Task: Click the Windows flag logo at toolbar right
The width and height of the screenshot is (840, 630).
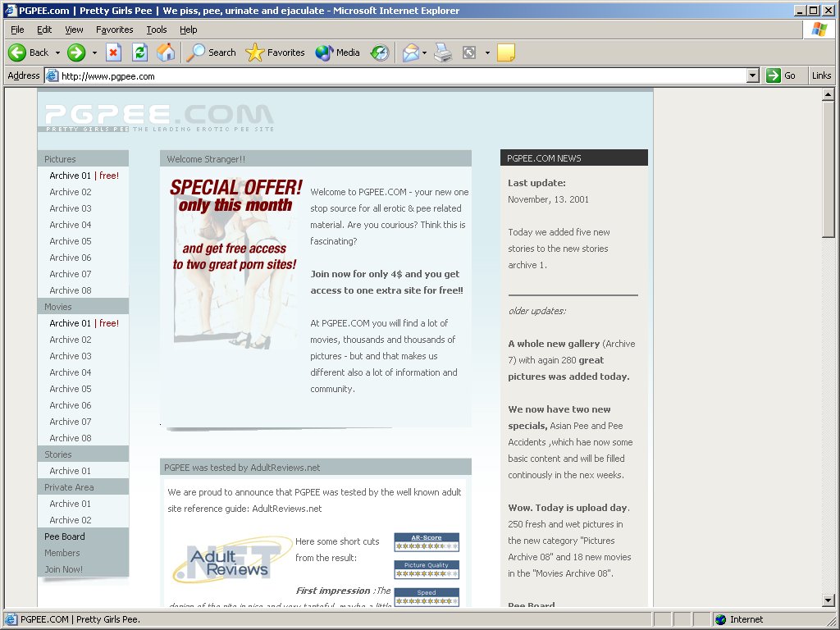Action: click(819, 30)
